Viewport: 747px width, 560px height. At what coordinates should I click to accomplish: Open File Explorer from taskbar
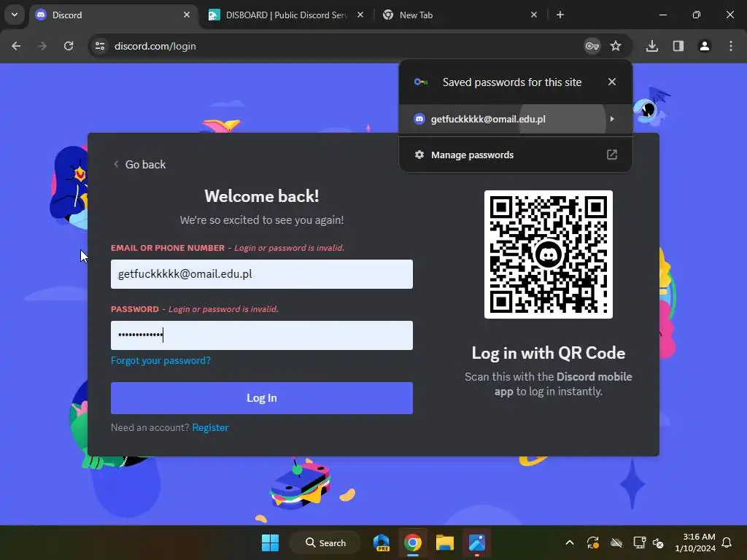click(x=445, y=542)
